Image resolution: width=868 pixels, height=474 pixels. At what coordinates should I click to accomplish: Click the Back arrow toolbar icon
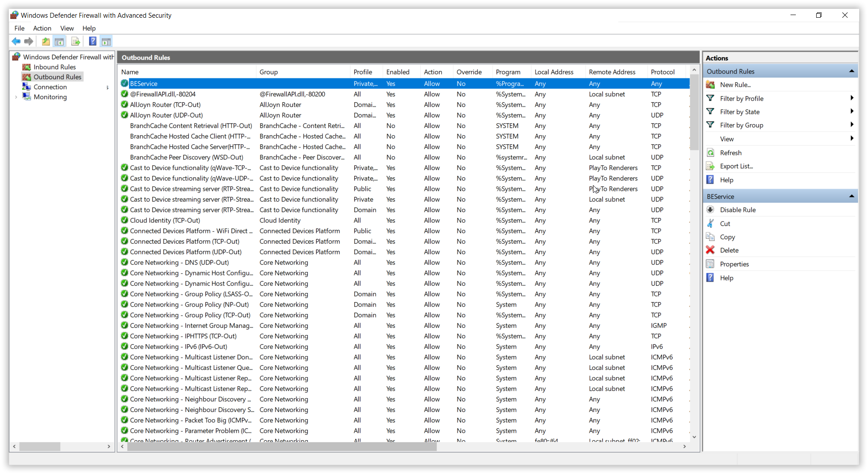point(16,42)
